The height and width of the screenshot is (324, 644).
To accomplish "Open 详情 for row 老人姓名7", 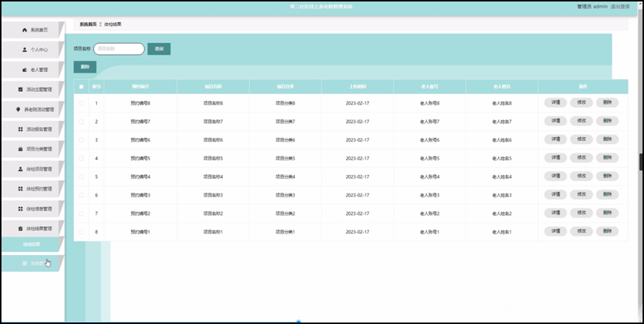I will [x=556, y=121].
